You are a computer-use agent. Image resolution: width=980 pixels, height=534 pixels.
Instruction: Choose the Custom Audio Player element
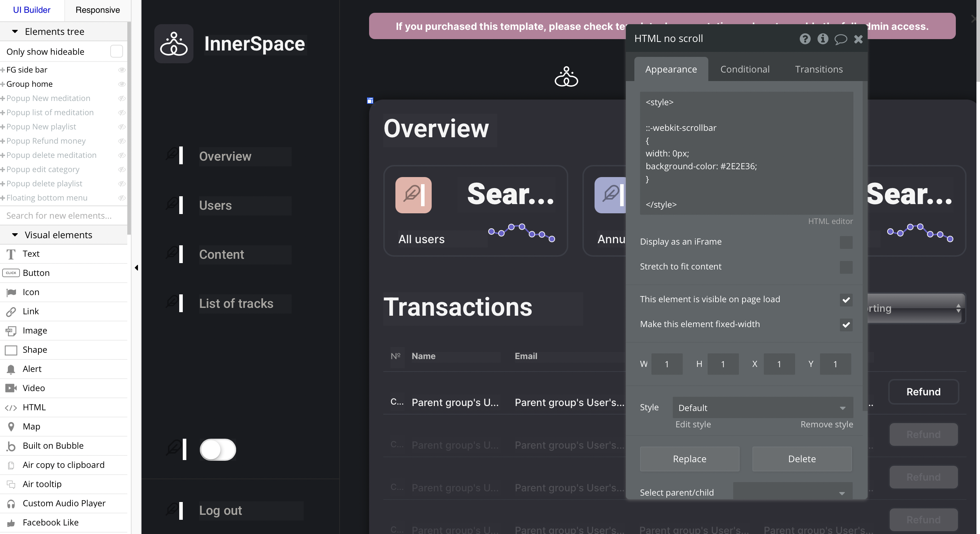point(64,503)
